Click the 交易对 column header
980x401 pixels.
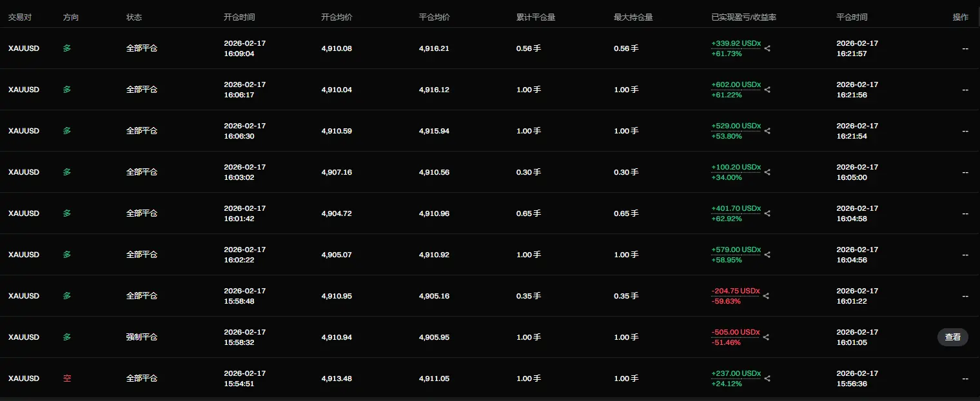pyautogui.click(x=20, y=17)
